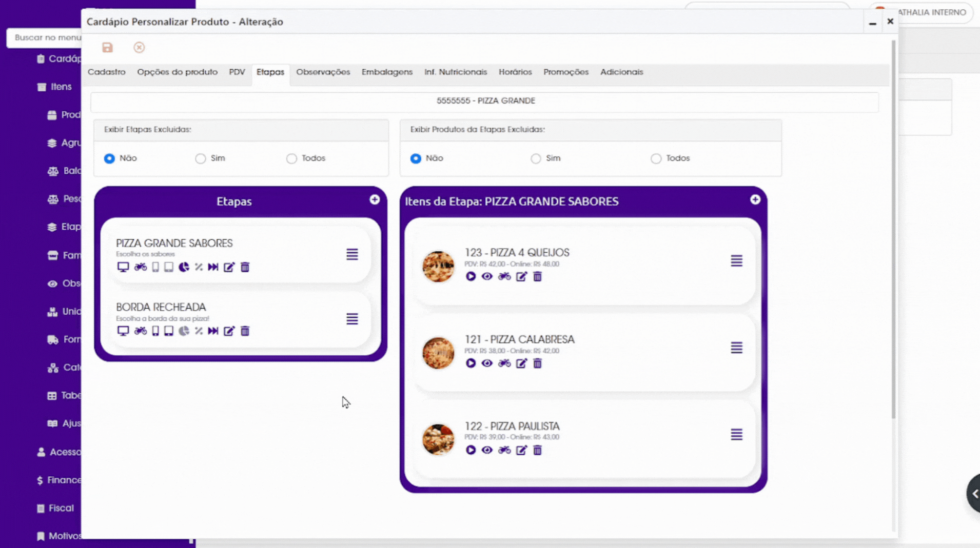Image resolution: width=980 pixels, height=548 pixels.
Task: Click the orange cancel circle icon
Action: click(139, 48)
